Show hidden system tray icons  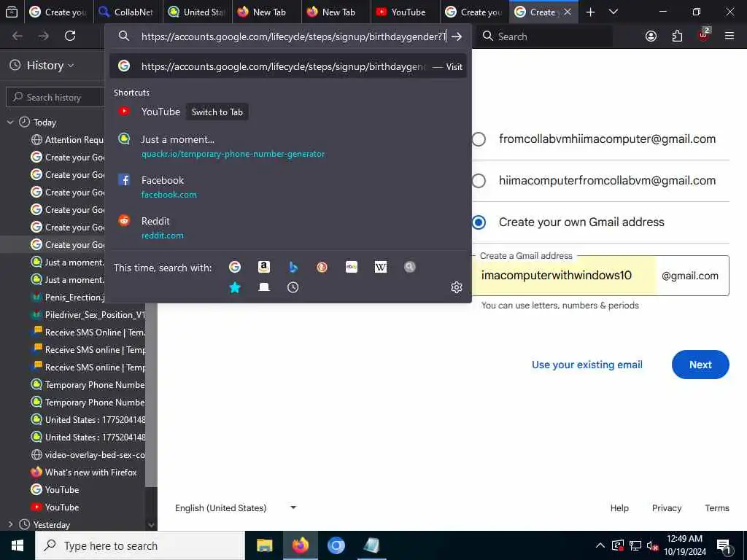(x=600, y=545)
